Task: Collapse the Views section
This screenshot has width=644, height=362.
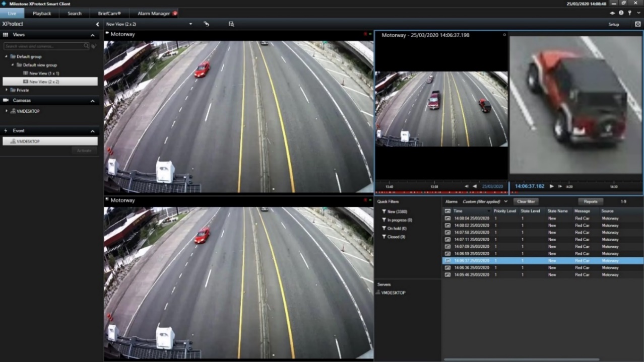Action: [93, 35]
